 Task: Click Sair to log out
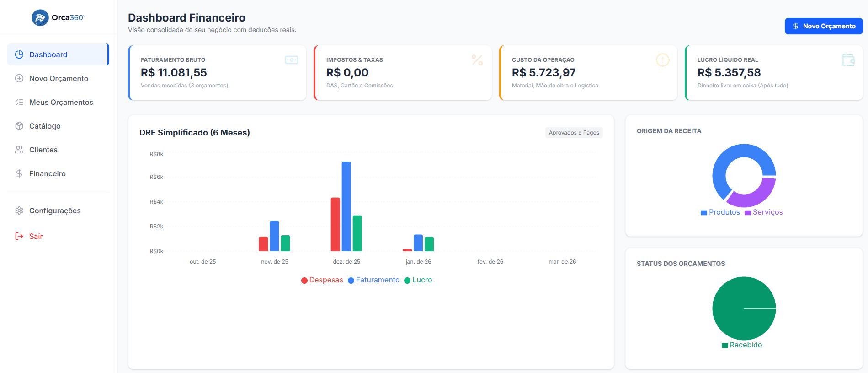coord(58,236)
